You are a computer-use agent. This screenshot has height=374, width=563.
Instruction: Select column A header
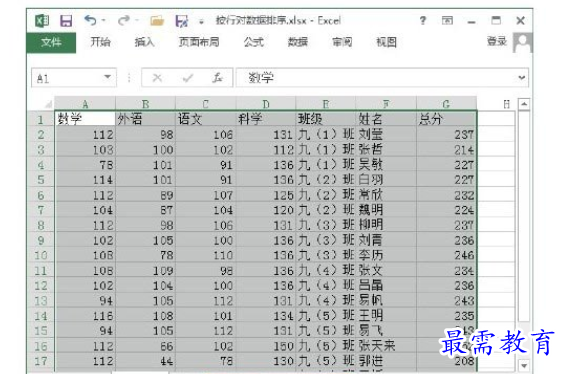[x=85, y=104]
